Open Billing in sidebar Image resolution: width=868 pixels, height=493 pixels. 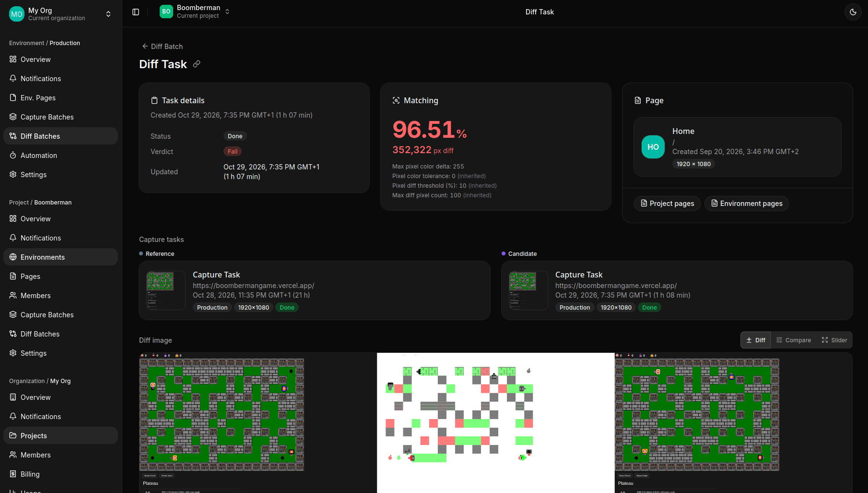61,474
